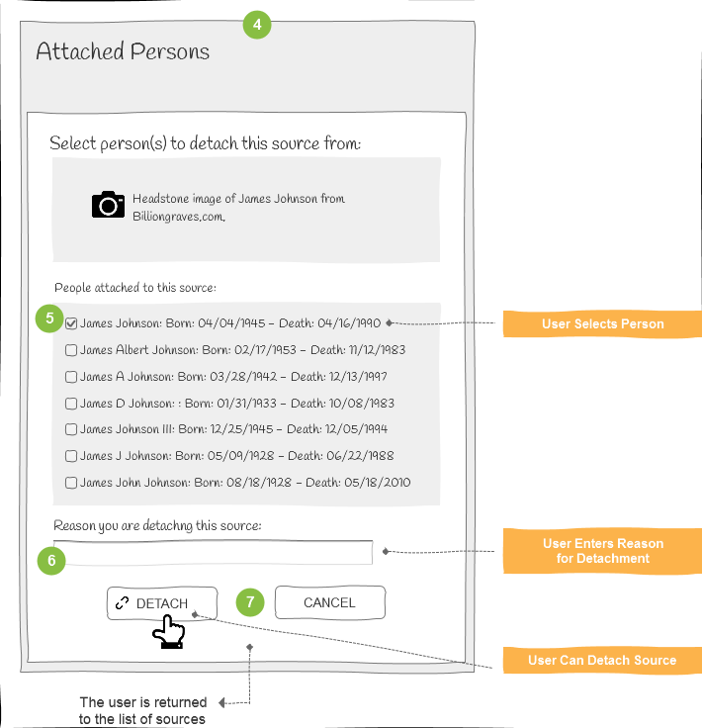Click the 'Attached Persons' dialog title
Viewport: 702px width, 728px height.
[123, 51]
